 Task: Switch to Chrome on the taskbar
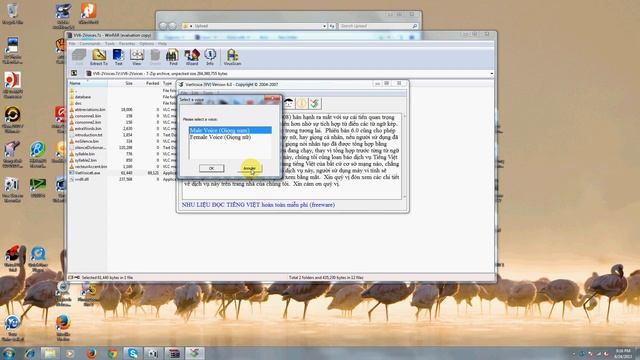pos(112,353)
